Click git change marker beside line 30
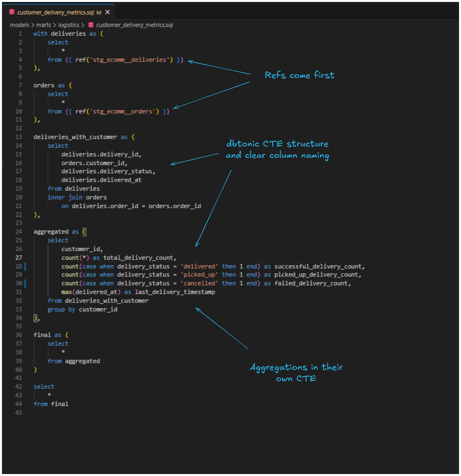The height and width of the screenshot is (476, 461). [x=25, y=283]
